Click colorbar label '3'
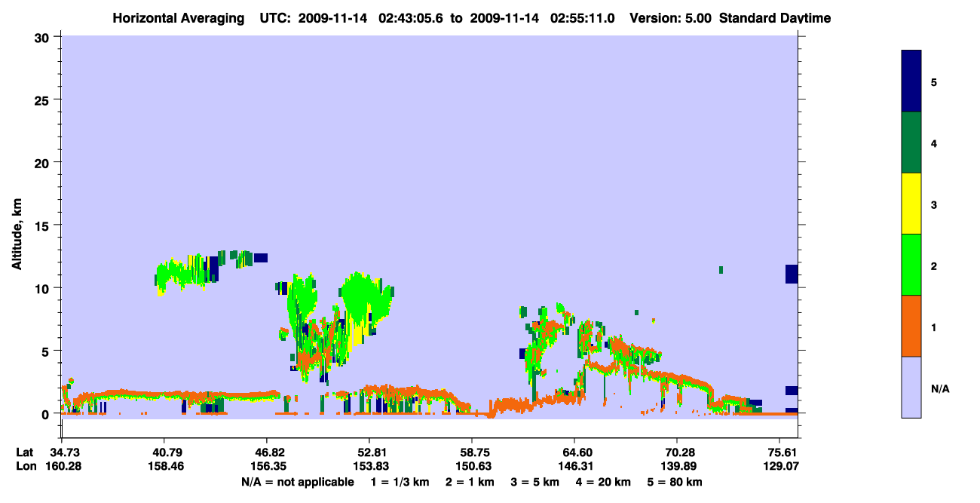Screen dimensions: 980x503 (934, 204)
